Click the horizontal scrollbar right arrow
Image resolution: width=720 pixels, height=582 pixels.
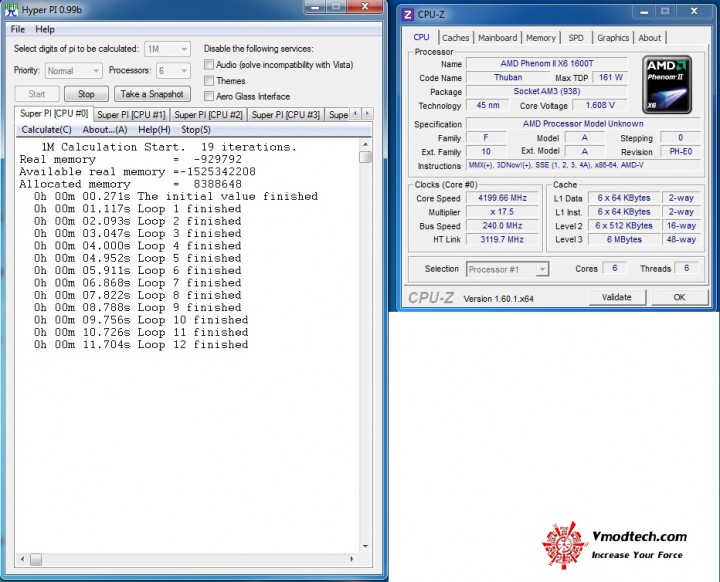click(352, 559)
